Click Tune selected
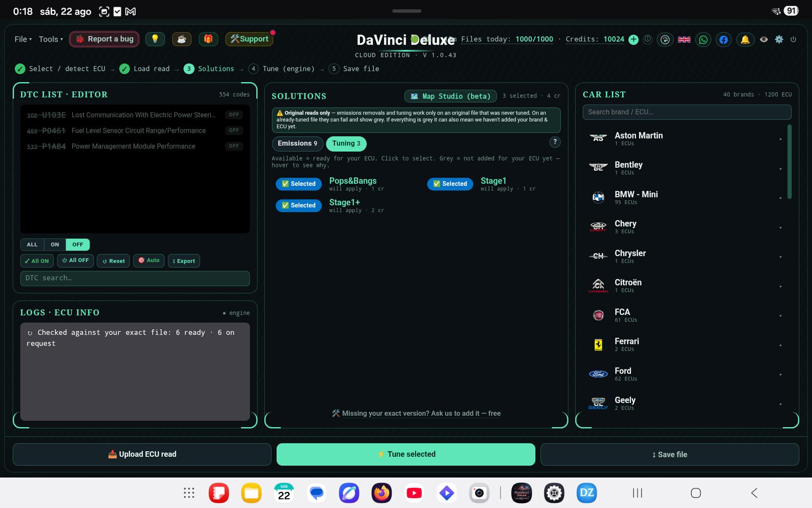 tap(406, 454)
